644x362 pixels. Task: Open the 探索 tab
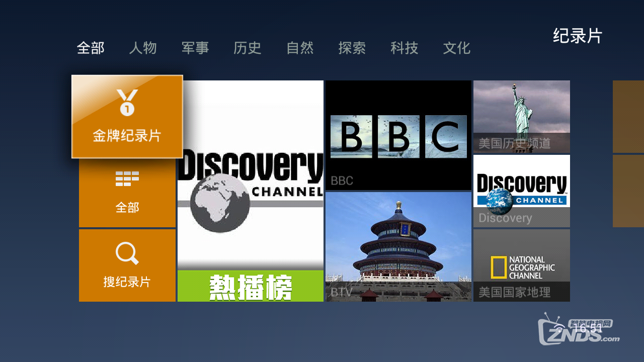tap(352, 48)
